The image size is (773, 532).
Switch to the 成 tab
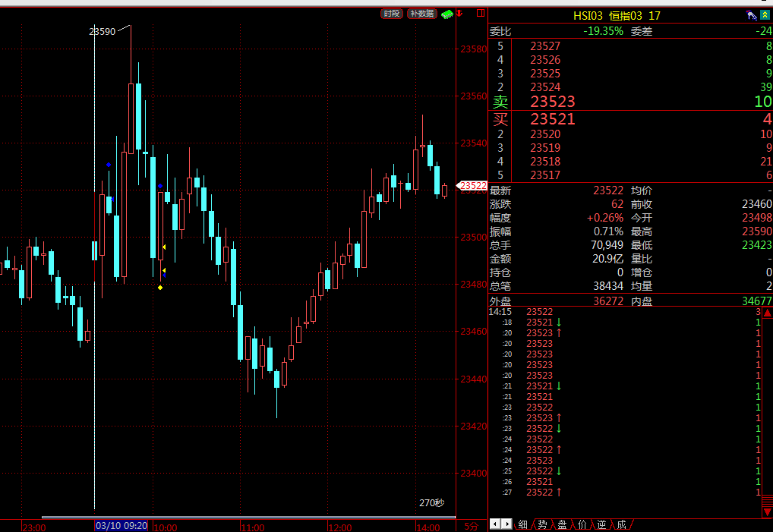(621, 524)
